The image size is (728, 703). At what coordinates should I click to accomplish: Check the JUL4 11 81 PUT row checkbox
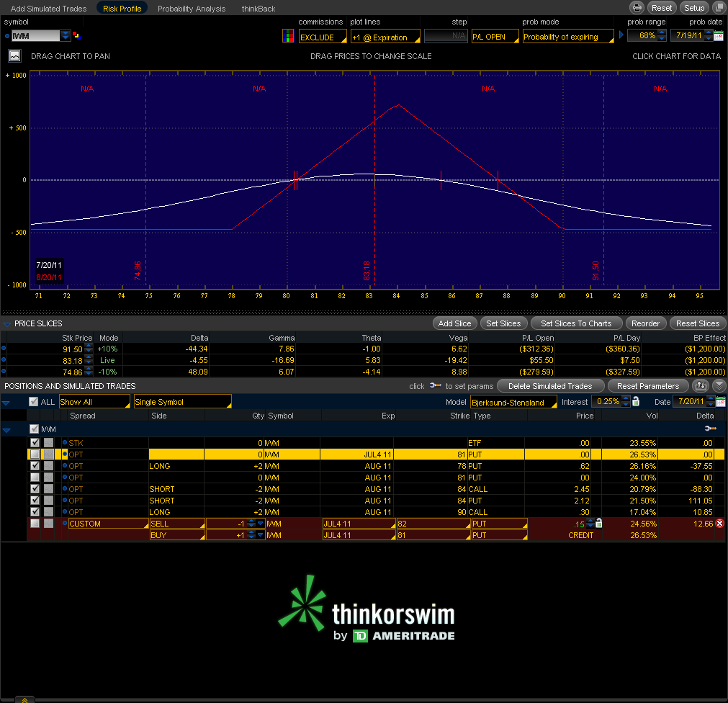[35, 454]
